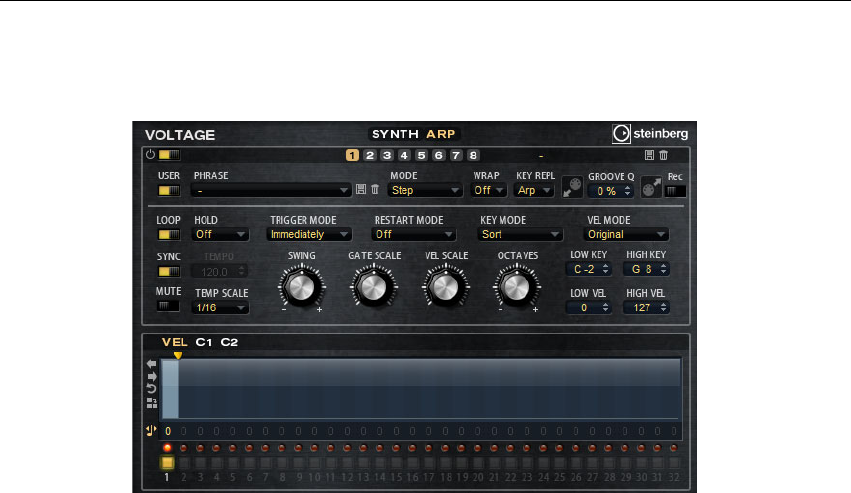851x493 pixels.
Task: Click the red legato LED of step 1
Action: pyautogui.click(x=167, y=448)
